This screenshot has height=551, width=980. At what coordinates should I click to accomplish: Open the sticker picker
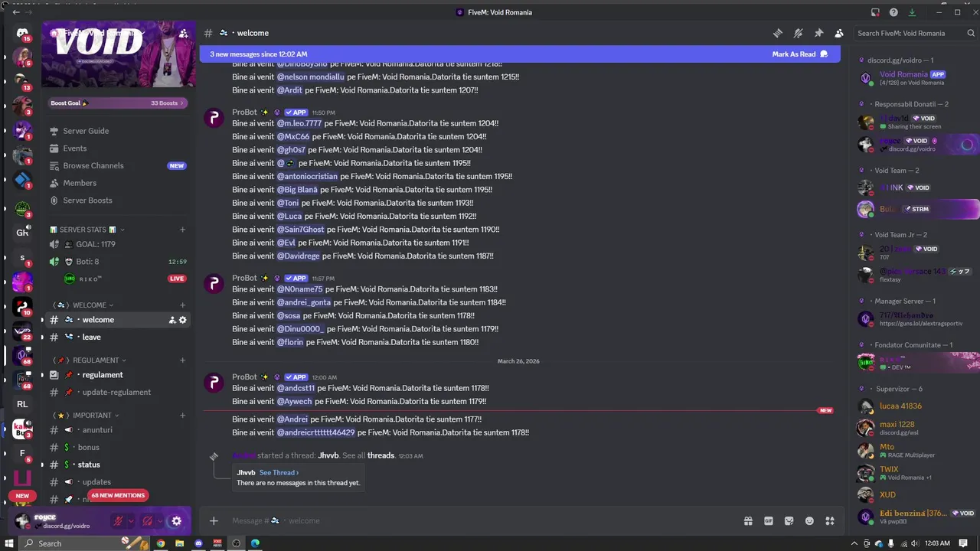click(789, 521)
